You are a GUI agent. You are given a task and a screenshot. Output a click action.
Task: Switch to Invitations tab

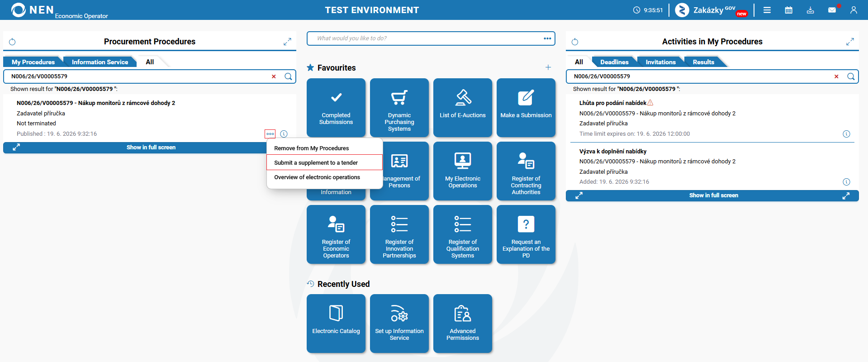(x=660, y=62)
